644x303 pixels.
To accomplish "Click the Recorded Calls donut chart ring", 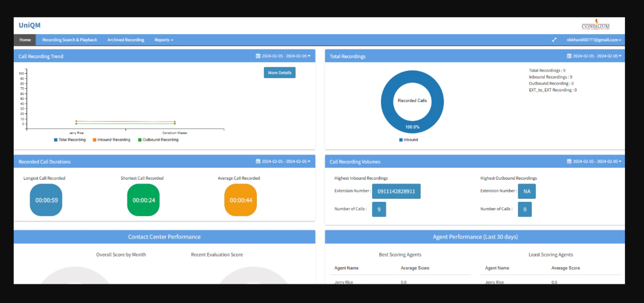I will click(x=387, y=102).
